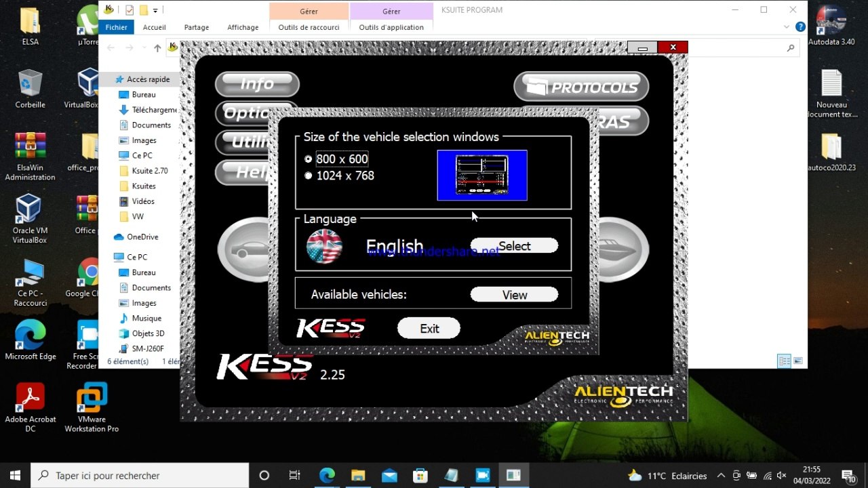This screenshot has width=868, height=488.
Task: Click View for available vehicles
Action: click(514, 295)
